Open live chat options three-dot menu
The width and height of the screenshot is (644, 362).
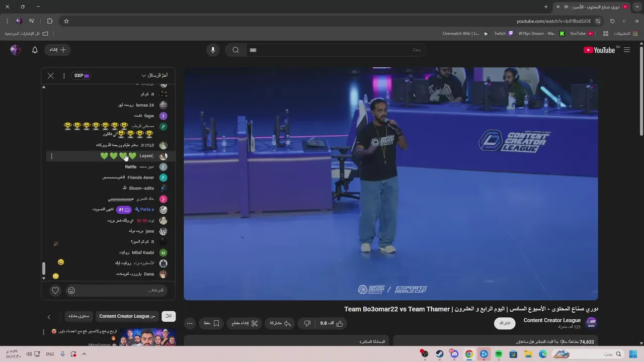64,75
